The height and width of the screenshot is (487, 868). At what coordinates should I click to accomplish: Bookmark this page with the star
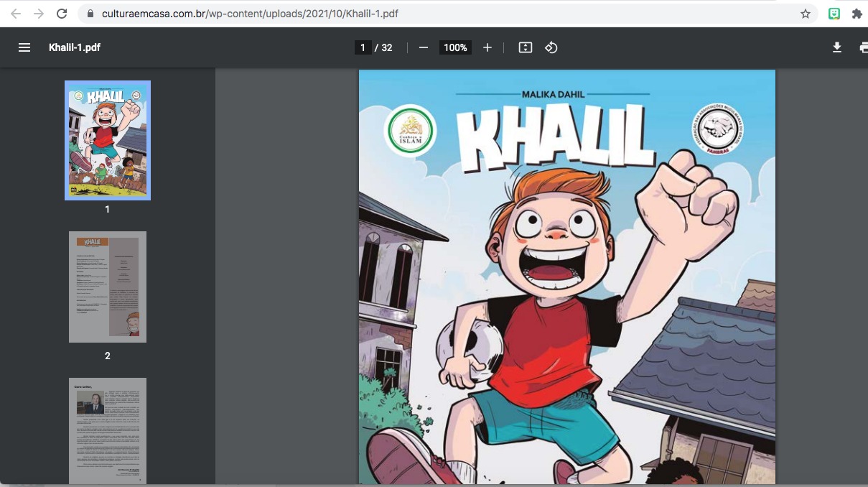pyautogui.click(x=806, y=14)
